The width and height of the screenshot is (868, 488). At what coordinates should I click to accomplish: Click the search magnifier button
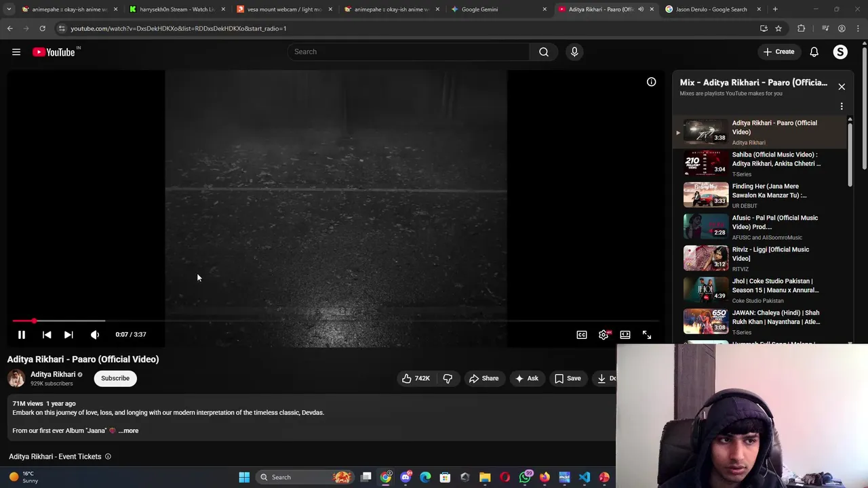pyautogui.click(x=544, y=52)
